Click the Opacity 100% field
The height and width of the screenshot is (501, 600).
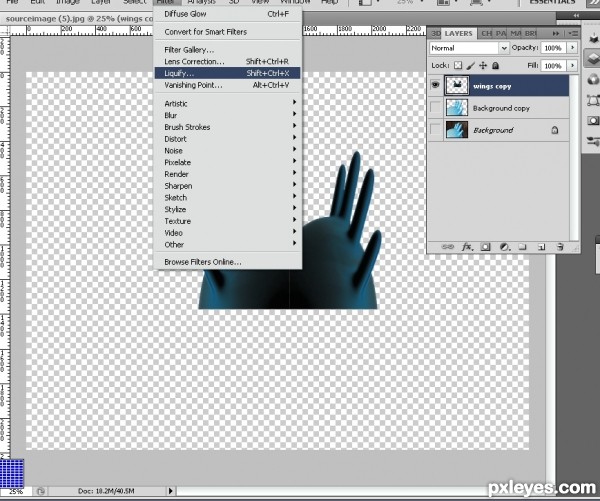click(553, 48)
